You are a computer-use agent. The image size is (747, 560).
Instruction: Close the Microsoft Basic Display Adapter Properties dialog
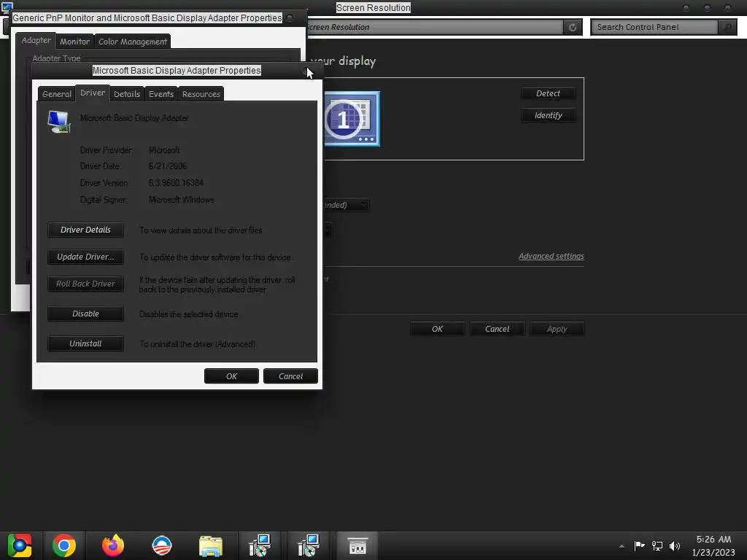pos(306,71)
